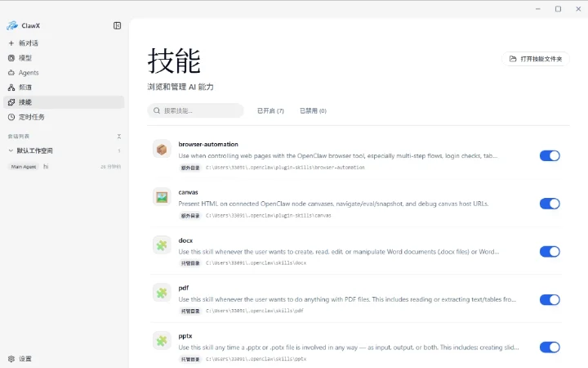Collapse the 默认工作空间 workspace chevron

pyautogui.click(x=11, y=150)
